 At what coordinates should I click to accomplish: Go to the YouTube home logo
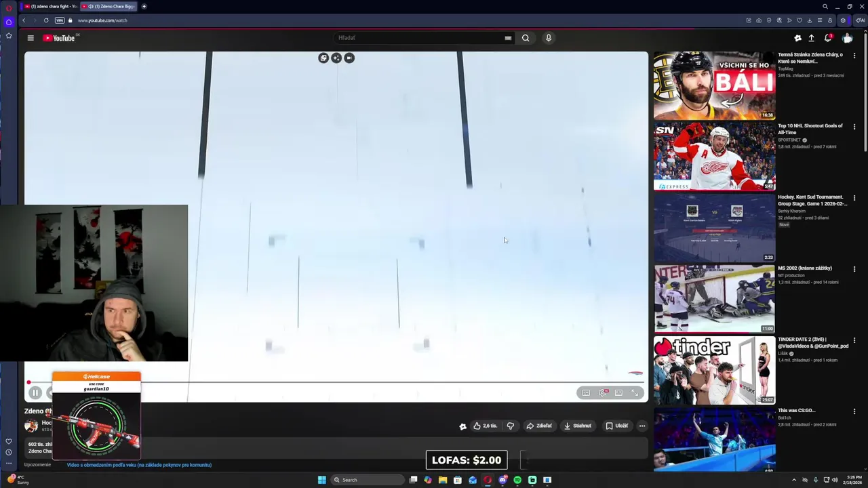[59, 38]
